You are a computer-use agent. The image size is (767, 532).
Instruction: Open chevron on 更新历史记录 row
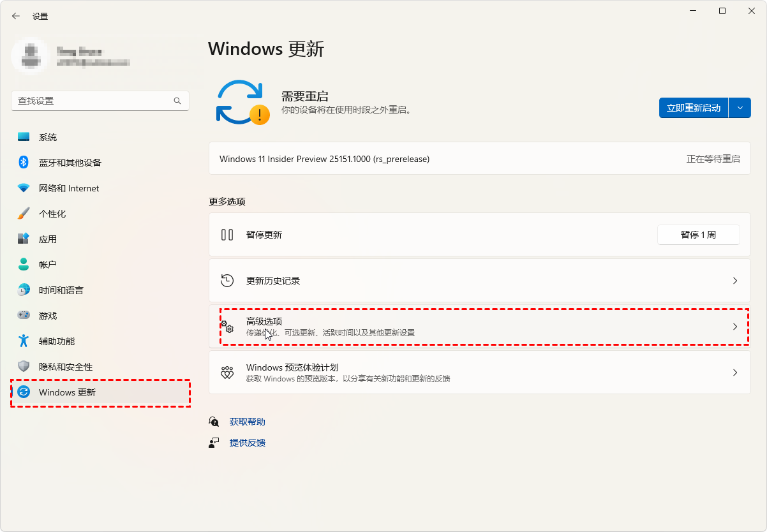point(734,281)
